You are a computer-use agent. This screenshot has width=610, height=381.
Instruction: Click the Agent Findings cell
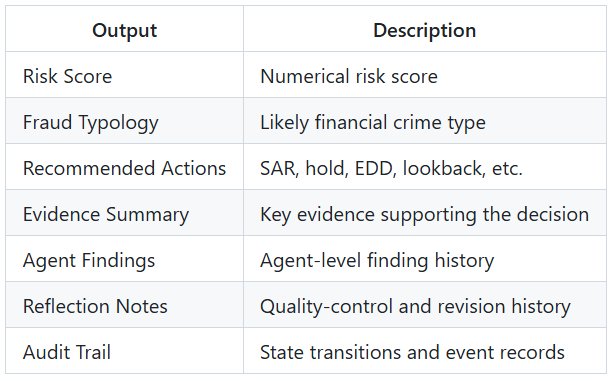pos(124,260)
